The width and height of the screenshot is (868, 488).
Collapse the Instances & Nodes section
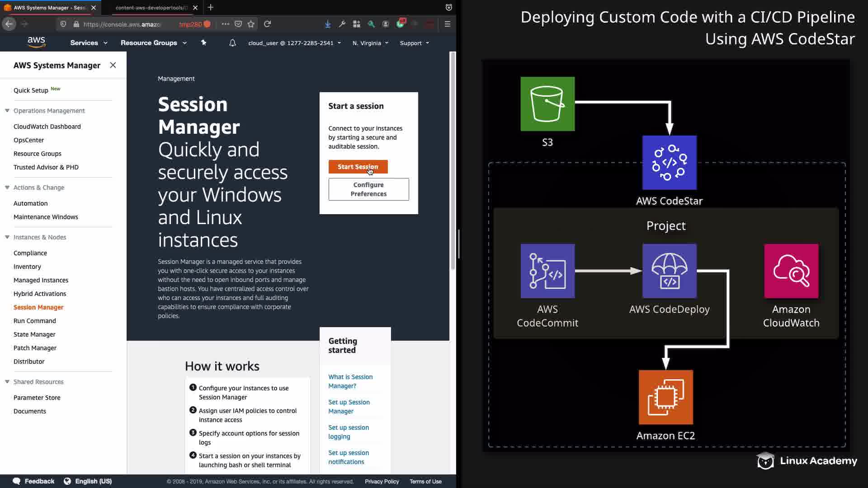coord(7,237)
